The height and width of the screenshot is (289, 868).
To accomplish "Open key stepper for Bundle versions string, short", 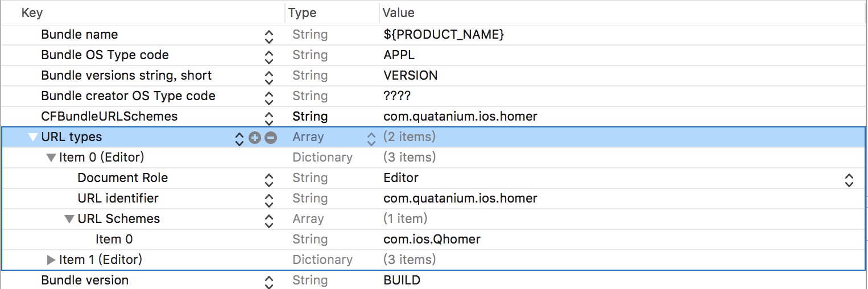I will pos(269,78).
